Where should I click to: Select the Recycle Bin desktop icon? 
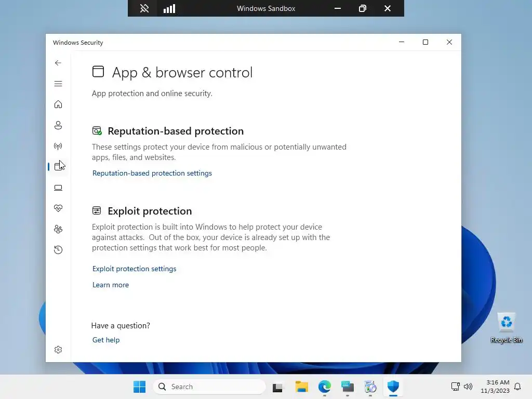tap(506, 328)
